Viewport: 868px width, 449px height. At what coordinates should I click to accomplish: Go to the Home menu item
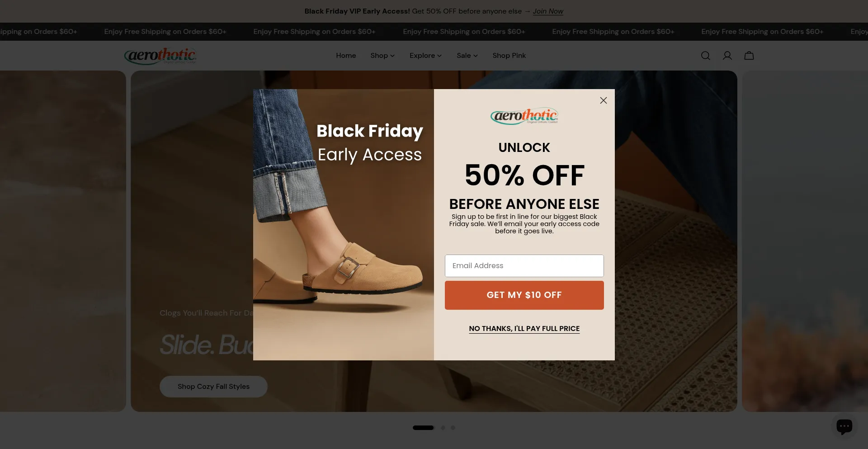(x=346, y=56)
